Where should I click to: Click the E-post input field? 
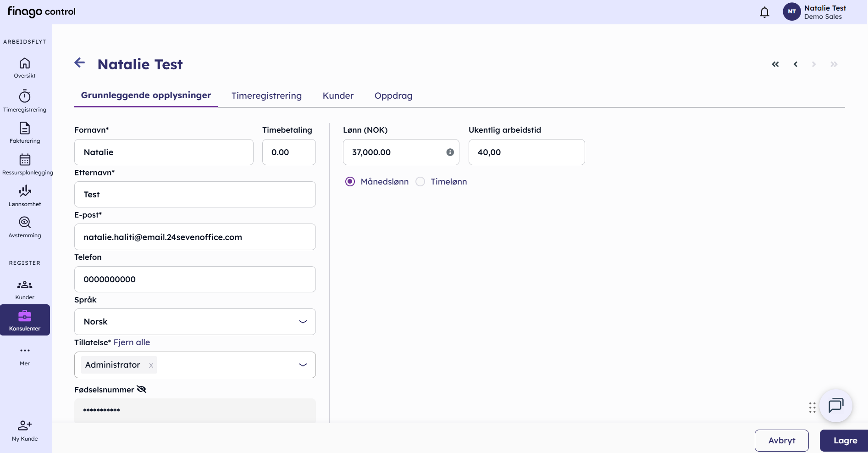pyautogui.click(x=195, y=237)
